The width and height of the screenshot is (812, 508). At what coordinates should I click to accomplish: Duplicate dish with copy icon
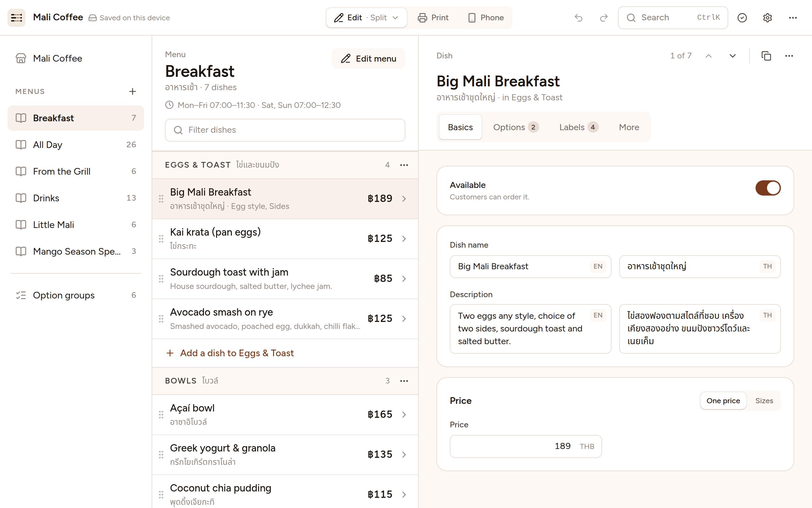766,56
